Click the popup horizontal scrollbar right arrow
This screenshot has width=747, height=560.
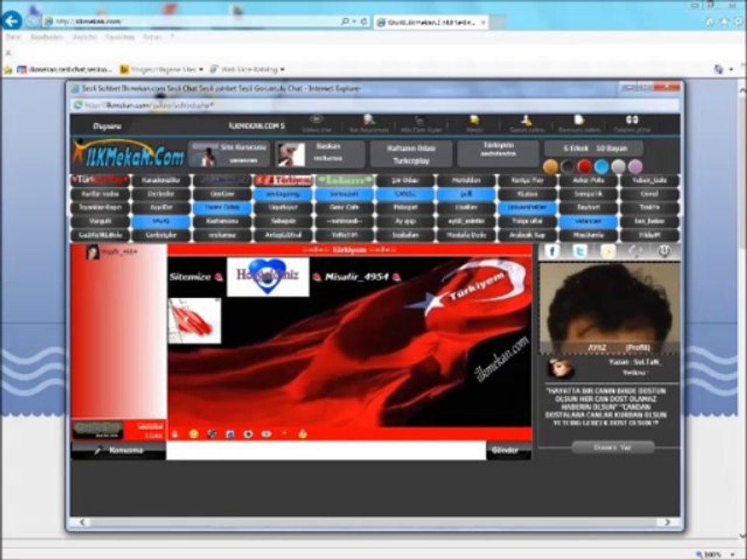pyautogui.click(x=667, y=523)
